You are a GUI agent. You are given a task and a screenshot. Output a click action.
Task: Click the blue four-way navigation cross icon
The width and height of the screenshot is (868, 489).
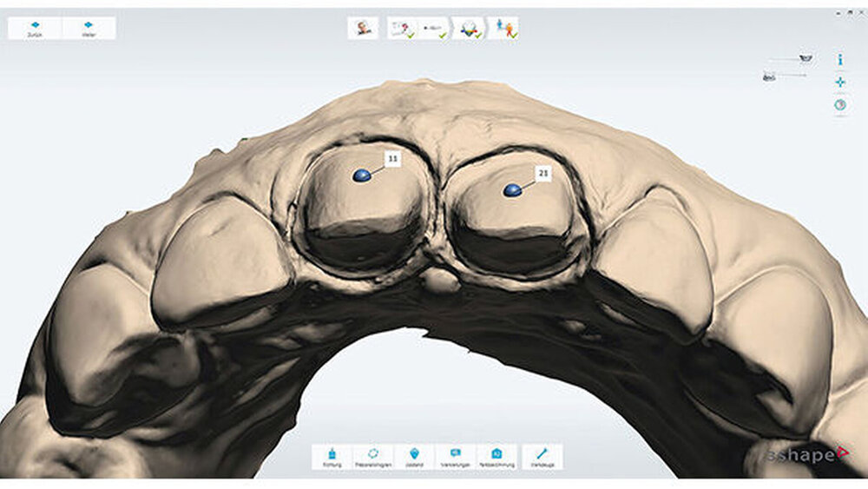pos(840,83)
